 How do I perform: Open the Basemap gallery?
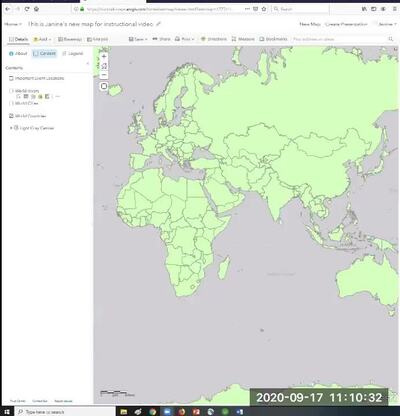click(70, 39)
